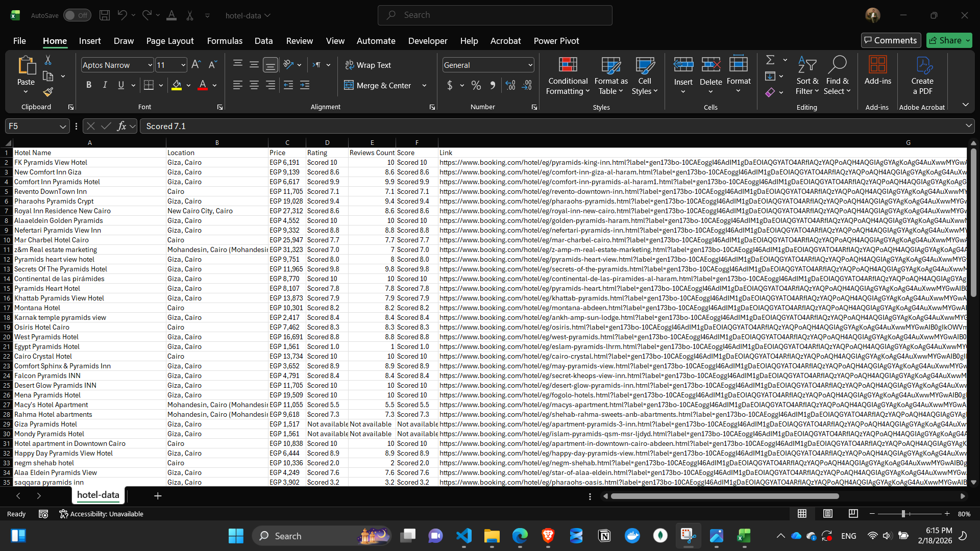
Task: Open Conditional Formatting options
Action: 568,76
